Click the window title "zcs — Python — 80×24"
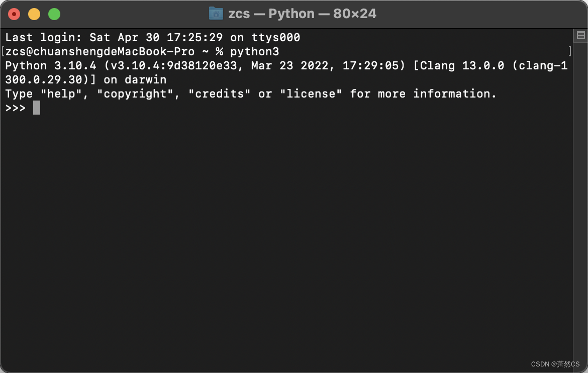Screen dimensions: 588x373 click(x=302, y=14)
